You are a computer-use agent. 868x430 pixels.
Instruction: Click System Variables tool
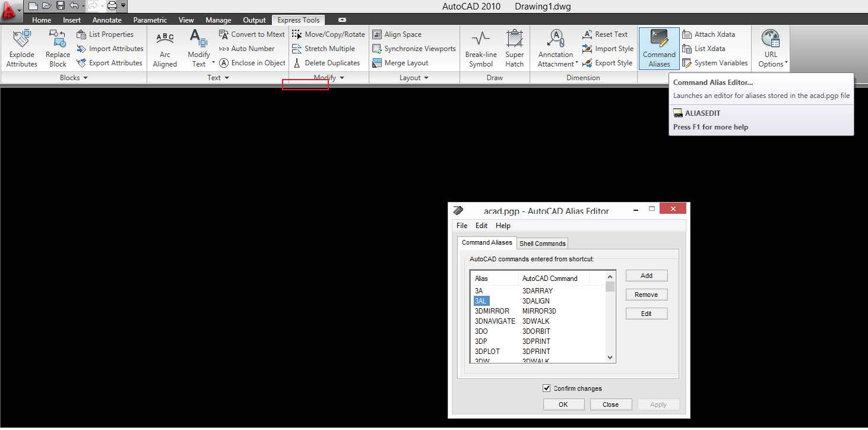coord(715,63)
